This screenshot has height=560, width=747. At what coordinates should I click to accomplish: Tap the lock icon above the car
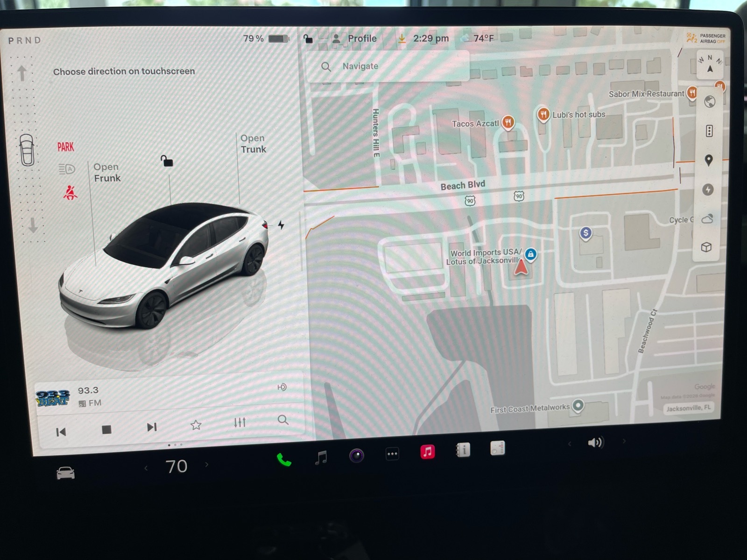click(167, 161)
